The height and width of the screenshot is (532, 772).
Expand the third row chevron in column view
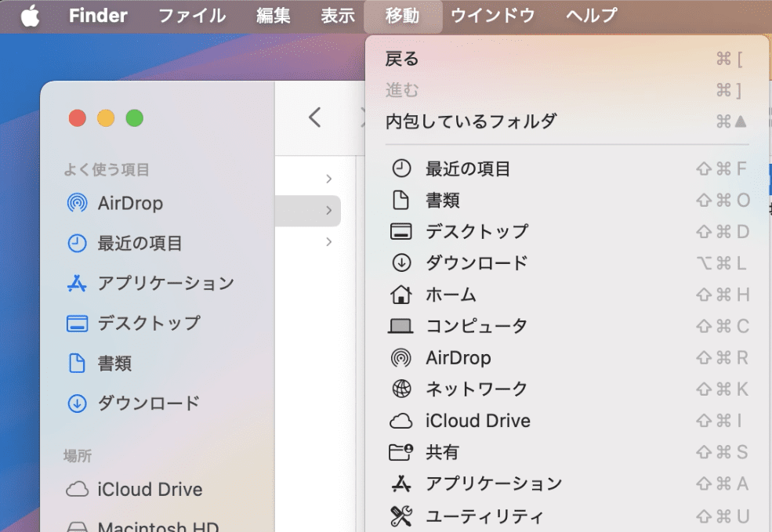[329, 241]
